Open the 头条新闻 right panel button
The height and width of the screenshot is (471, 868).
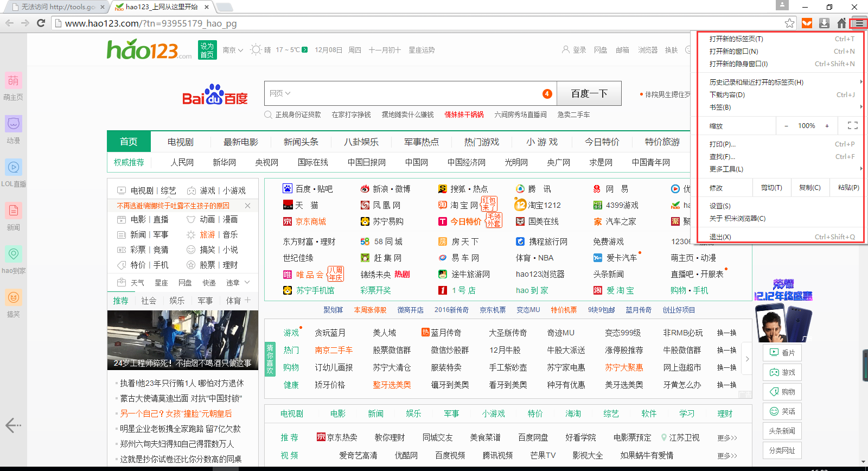click(x=782, y=431)
